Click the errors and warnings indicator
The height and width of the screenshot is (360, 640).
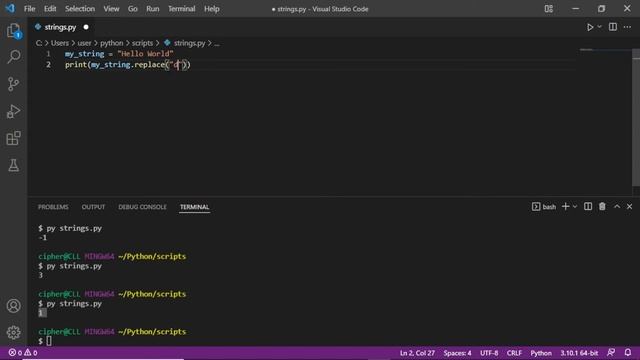click(x=23, y=353)
